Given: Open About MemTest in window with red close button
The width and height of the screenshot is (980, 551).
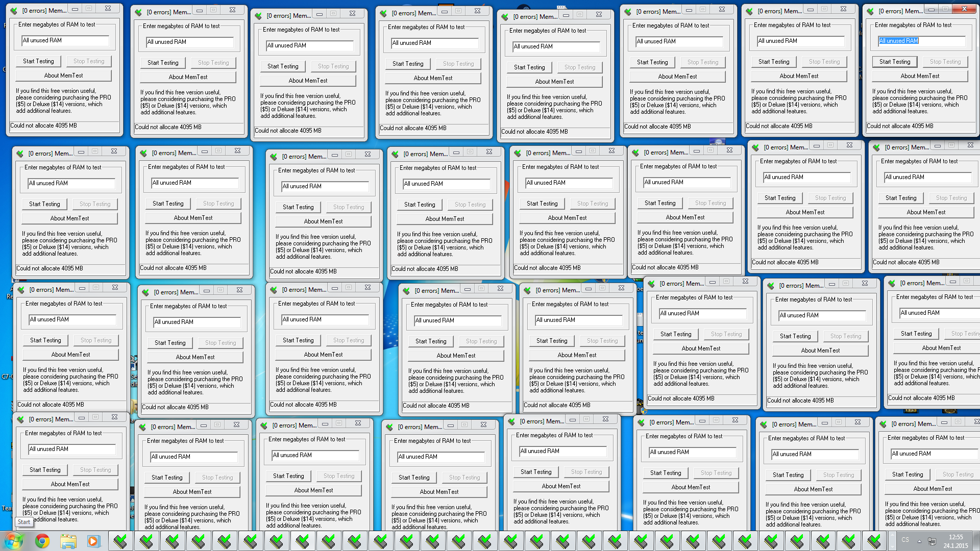Looking at the screenshot, I should click(x=919, y=76).
